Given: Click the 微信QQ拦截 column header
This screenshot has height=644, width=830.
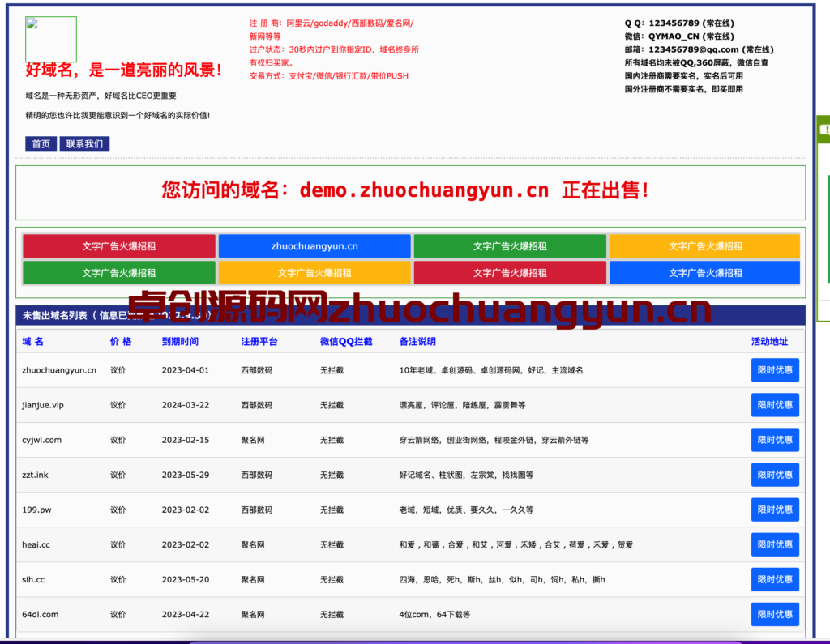Looking at the screenshot, I should point(346,341).
